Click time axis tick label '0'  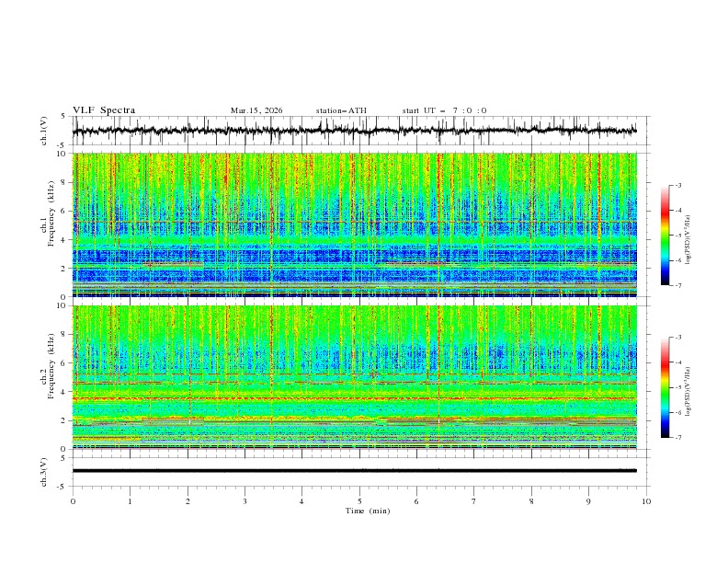click(73, 501)
